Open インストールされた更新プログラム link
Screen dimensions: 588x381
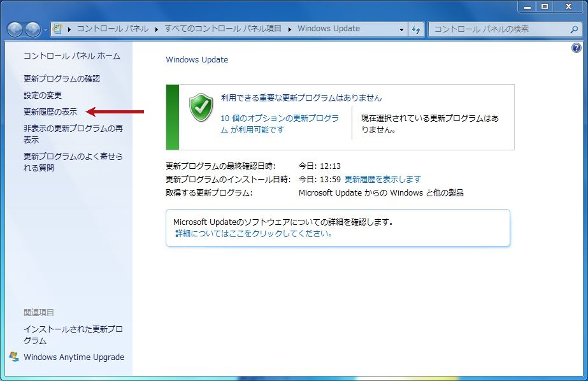point(73,335)
